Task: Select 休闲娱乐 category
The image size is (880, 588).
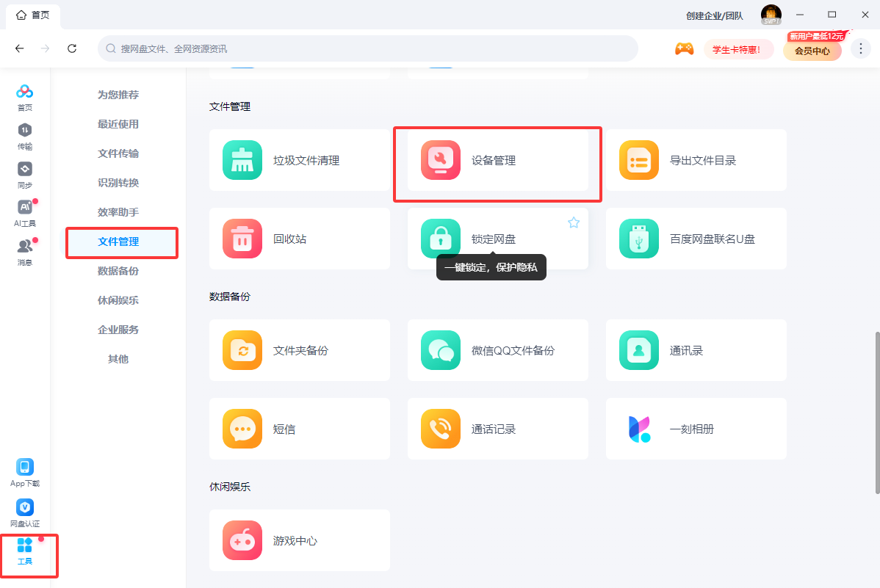Action: (118, 300)
